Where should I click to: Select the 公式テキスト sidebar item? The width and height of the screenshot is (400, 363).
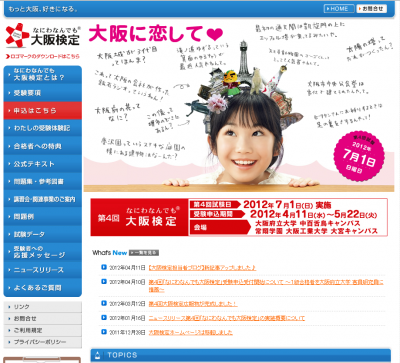tap(43, 164)
